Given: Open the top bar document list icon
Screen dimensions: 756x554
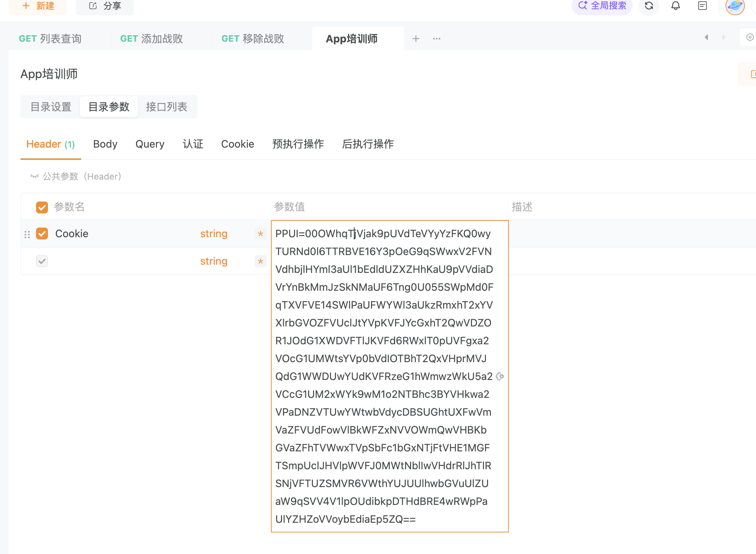Looking at the screenshot, I should [702, 6].
